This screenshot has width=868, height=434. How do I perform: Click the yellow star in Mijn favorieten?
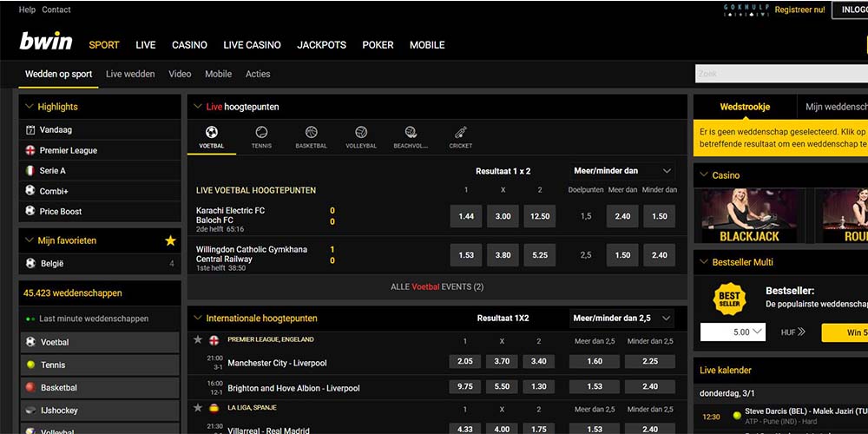(170, 240)
